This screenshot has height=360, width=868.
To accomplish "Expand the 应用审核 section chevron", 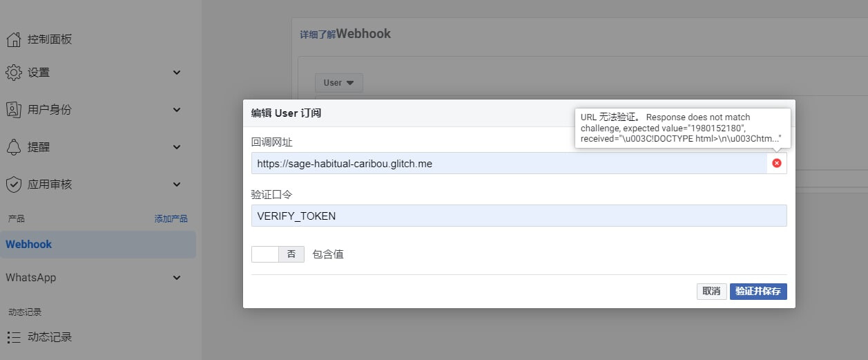I will point(177,184).
